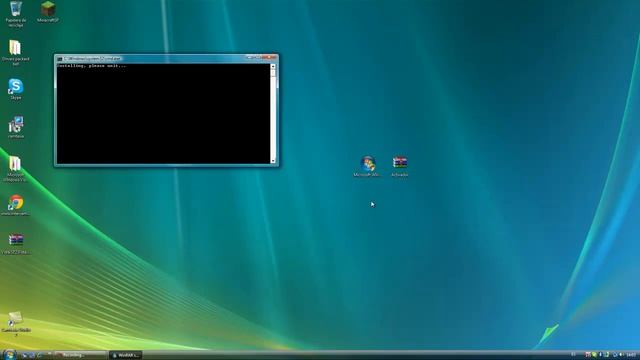Launch the Camtasia Studio shortcut
This screenshot has height=360, width=640.
16,323
